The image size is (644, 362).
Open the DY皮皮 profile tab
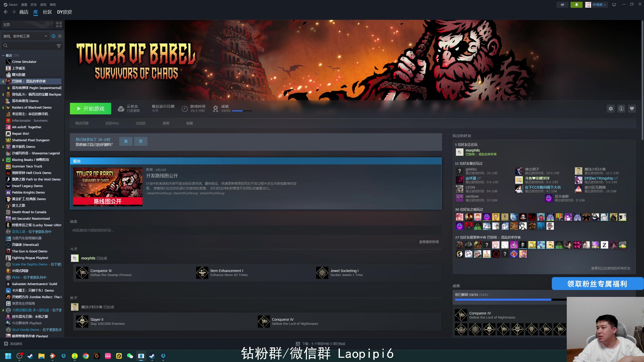point(64,12)
